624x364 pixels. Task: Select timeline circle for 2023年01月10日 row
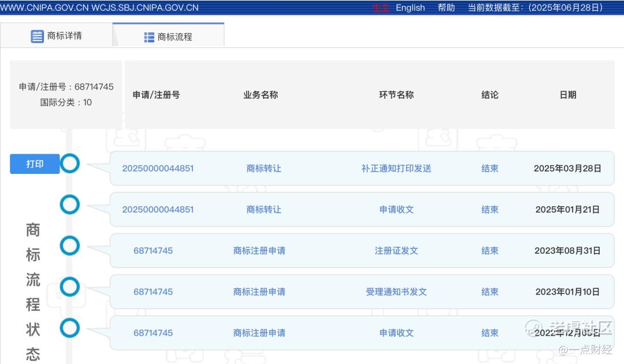tap(70, 287)
